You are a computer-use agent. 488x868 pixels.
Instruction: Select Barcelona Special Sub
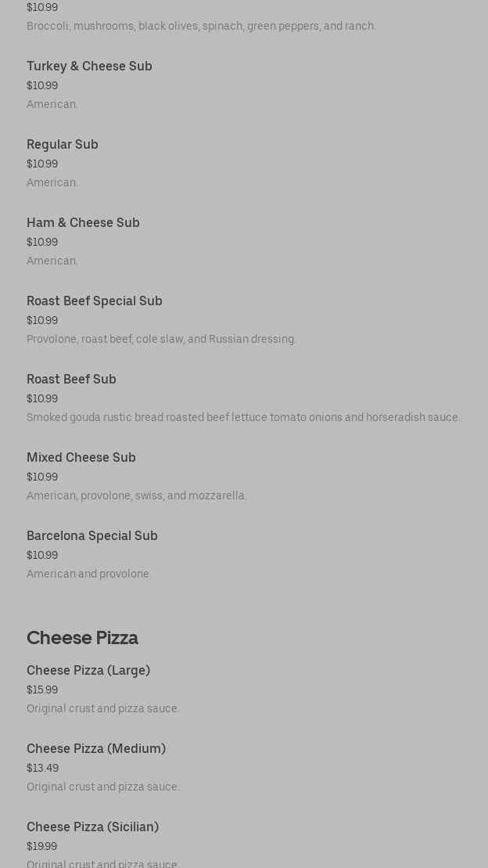point(92,536)
